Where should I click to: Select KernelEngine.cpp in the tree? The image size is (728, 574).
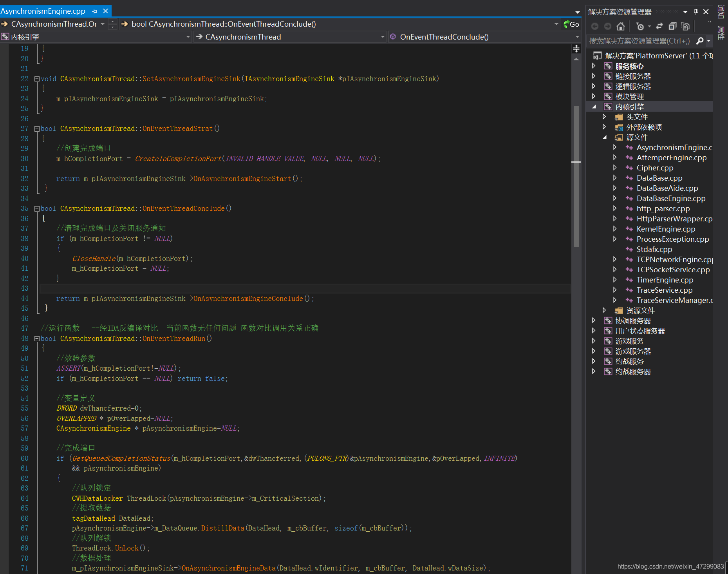[666, 229]
